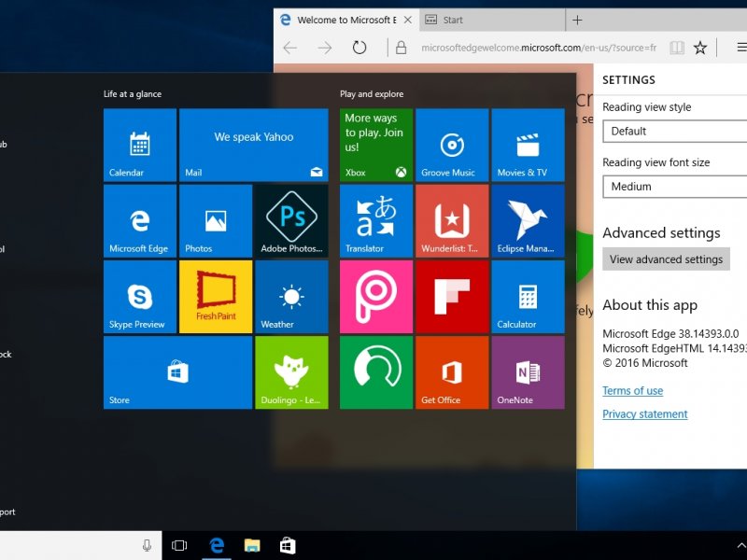Open Movies & TV tile
Image resolution: width=747 pixels, height=560 pixels.
[x=528, y=145]
